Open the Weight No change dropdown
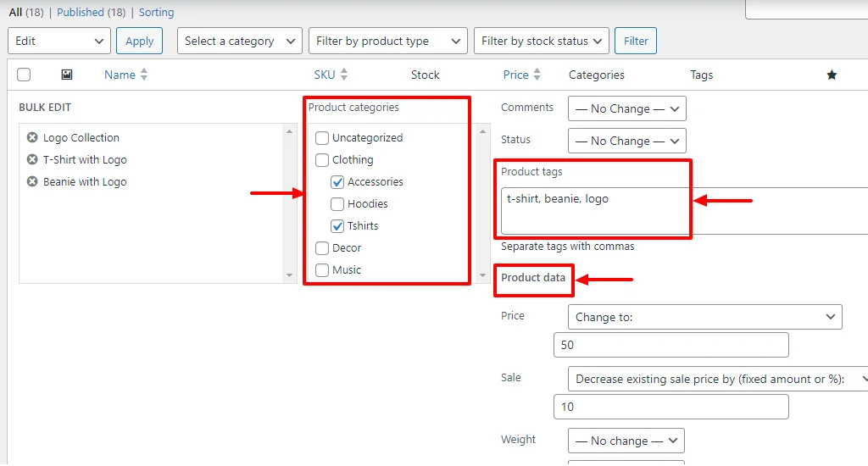Screen dimensions: 868x466 pos(626,441)
